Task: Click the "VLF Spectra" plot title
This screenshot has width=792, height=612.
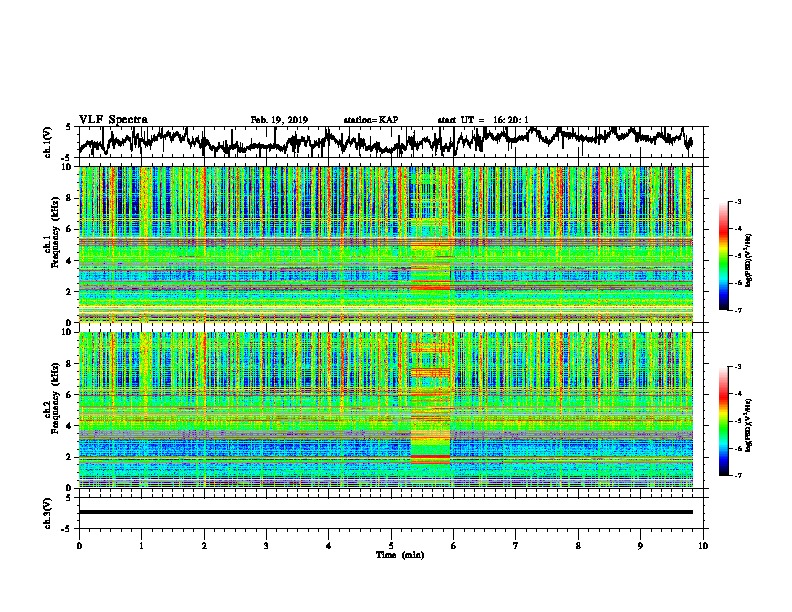Action: point(113,120)
